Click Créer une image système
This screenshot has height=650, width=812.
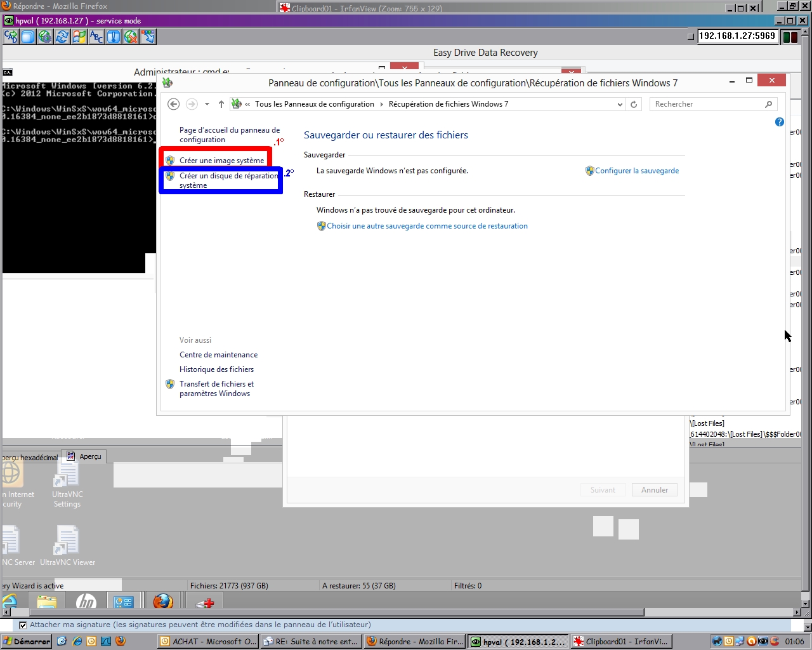(x=221, y=161)
